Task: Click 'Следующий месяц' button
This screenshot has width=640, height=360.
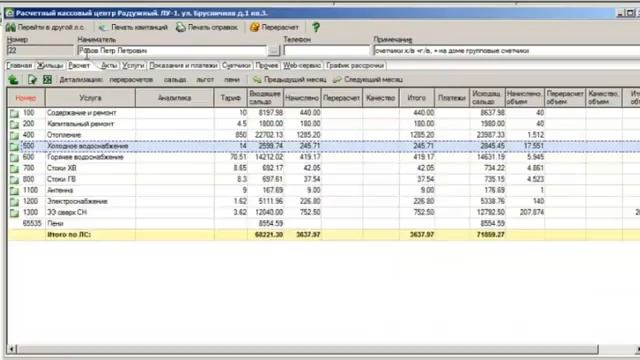Action: [x=368, y=80]
